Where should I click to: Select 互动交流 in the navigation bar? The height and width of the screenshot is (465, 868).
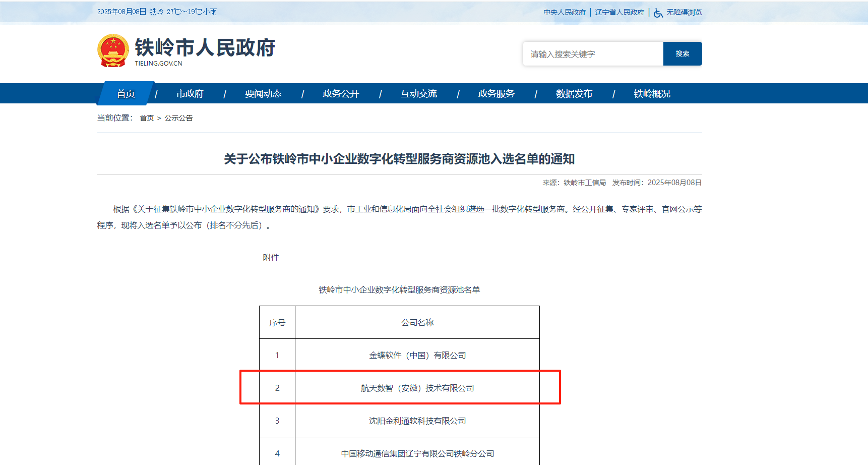coord(419,94)
